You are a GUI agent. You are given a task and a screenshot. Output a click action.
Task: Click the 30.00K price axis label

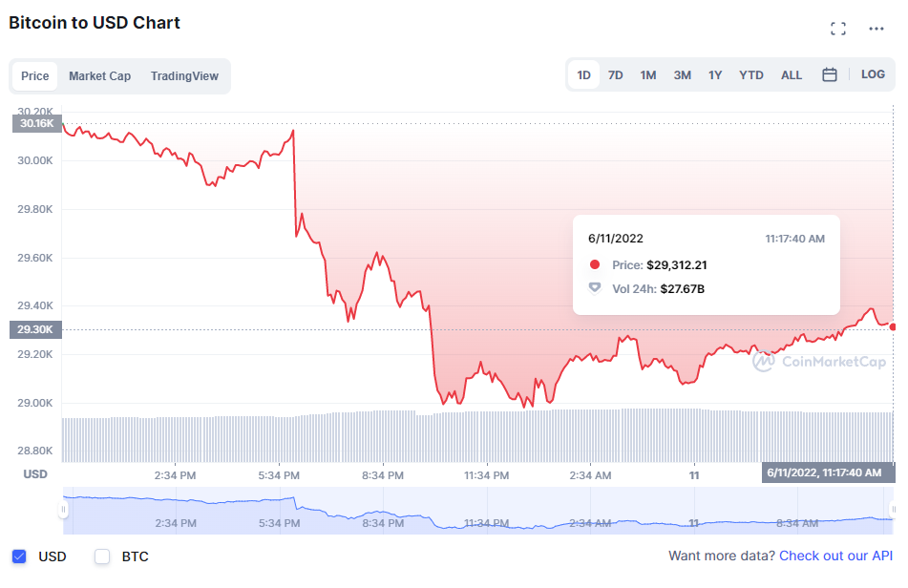pyautogui.click(x=34, y=160)
